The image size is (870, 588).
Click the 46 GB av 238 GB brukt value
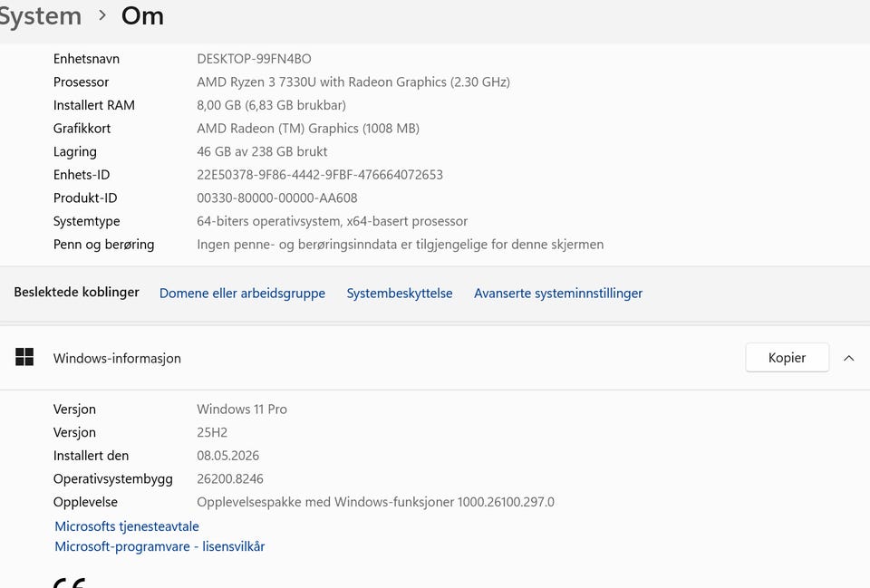pos(261,151)
